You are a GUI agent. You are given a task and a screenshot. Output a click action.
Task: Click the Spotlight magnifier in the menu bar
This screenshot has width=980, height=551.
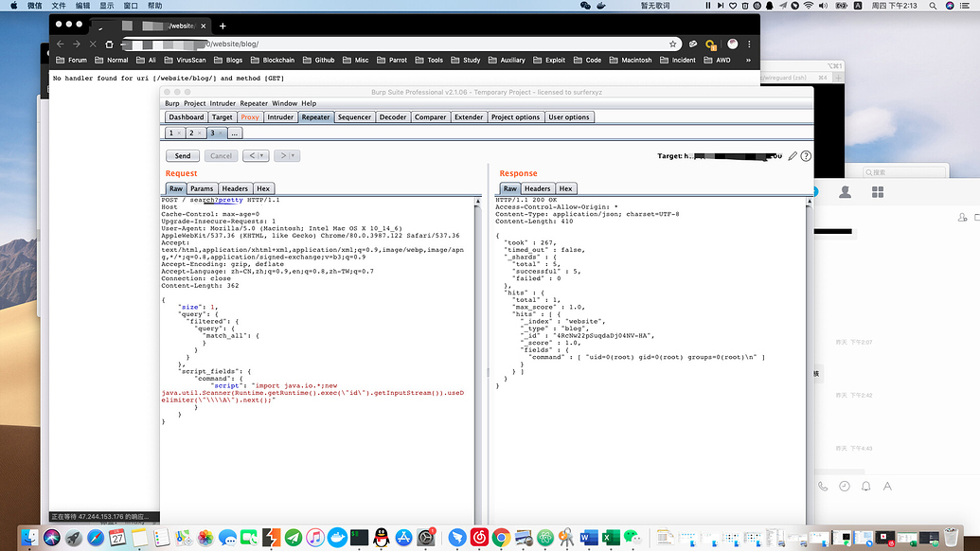tap(934, 5)
